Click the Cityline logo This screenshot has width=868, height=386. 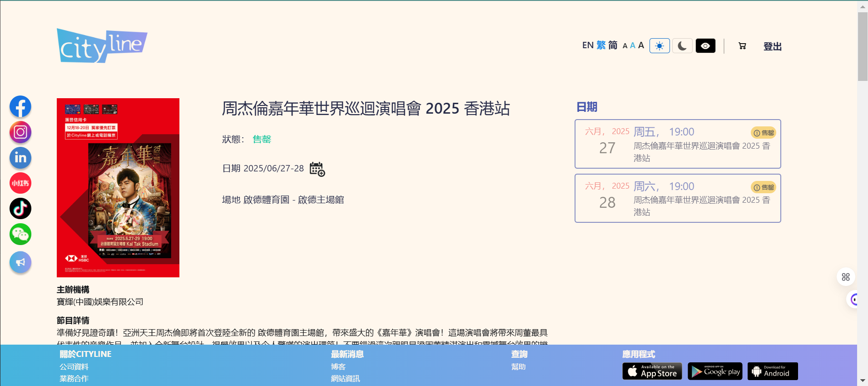pyautogui.click(x=102, y=46)
